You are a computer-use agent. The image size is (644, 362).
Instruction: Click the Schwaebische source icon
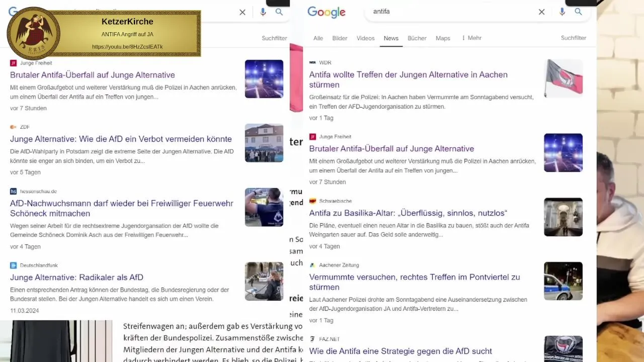[312, 201]
